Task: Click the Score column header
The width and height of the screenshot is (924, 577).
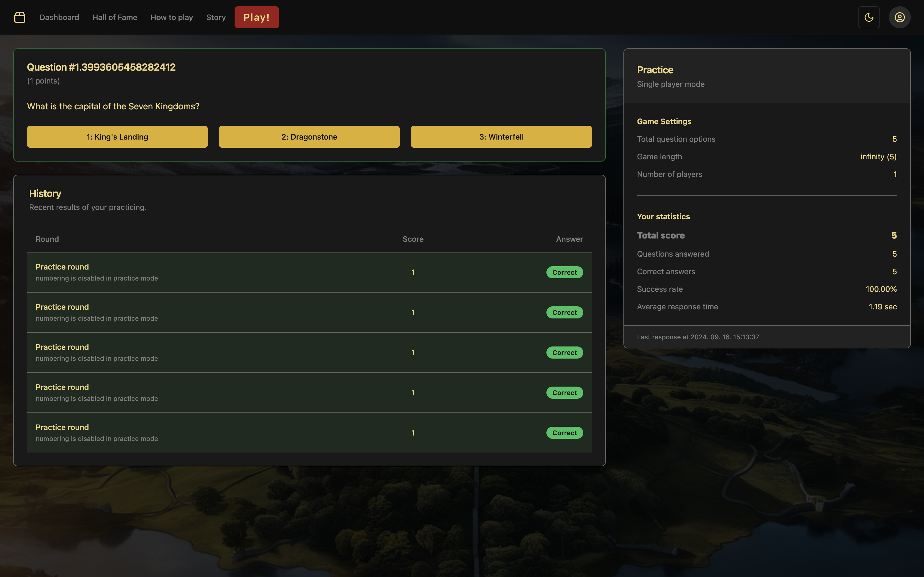Action: pyautogui.click(x=413, y=239)
